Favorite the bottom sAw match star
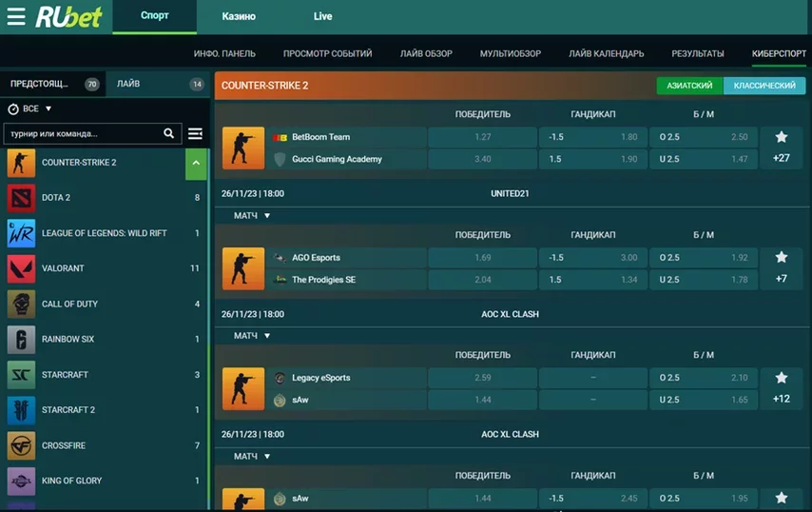This screenshot has width=812, height=512. coord(781,498)
